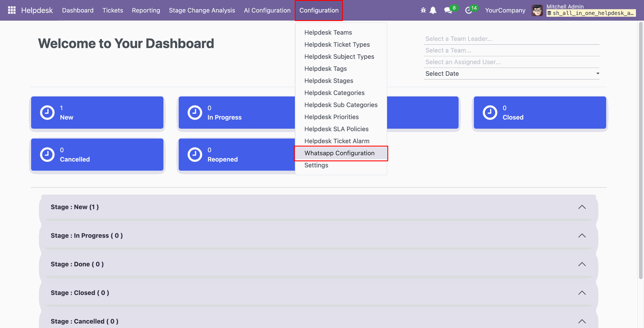Select Helpdesk Sub Categories menu entry
This screenshot has height=328, width=644.
[341, 105]
